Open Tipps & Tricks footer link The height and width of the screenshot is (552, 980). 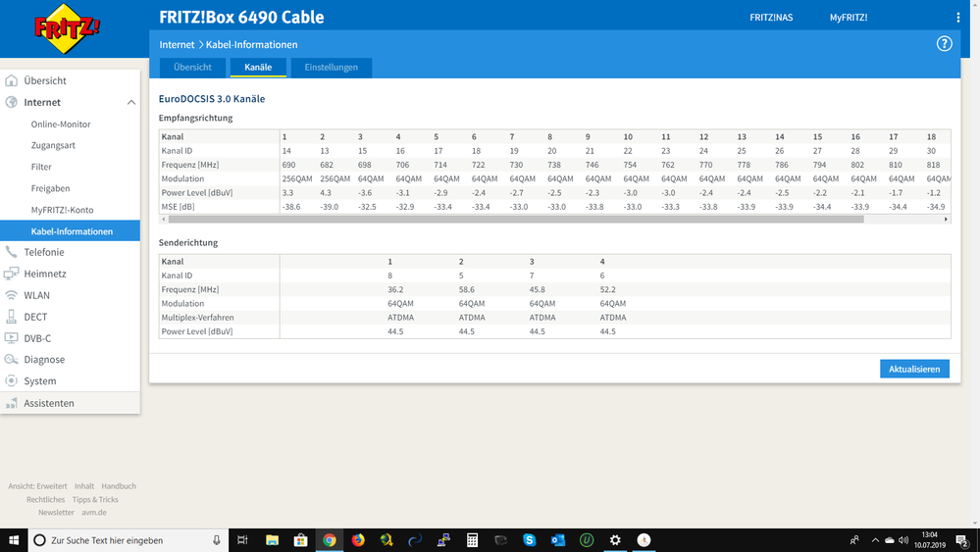(95, 500)
